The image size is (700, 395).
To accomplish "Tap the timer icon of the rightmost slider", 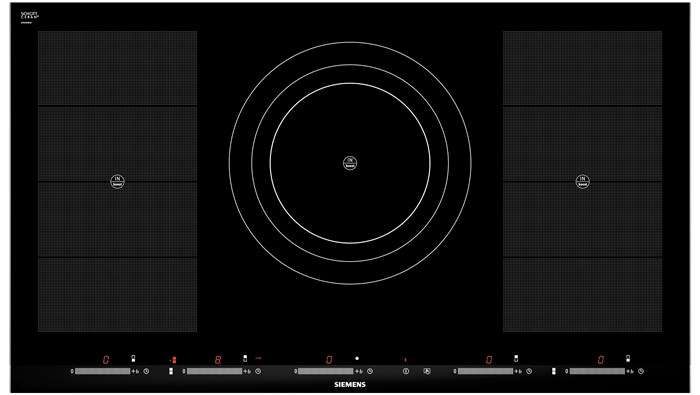I will coord(641,371).
